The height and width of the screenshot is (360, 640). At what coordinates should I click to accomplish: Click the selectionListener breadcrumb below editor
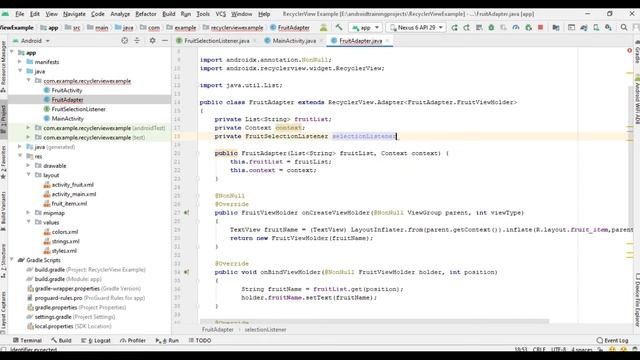click(x=265, y=329)
